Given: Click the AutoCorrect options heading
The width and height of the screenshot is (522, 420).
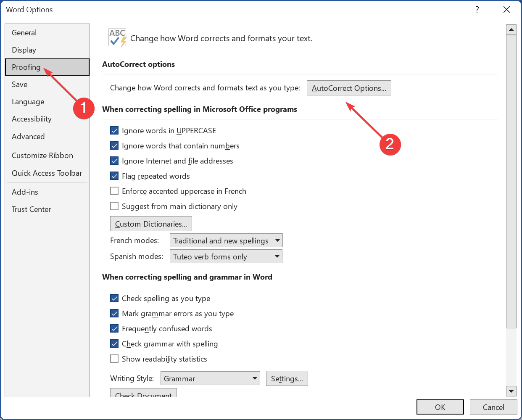Looking at the screenshot, I should point(138,64).
